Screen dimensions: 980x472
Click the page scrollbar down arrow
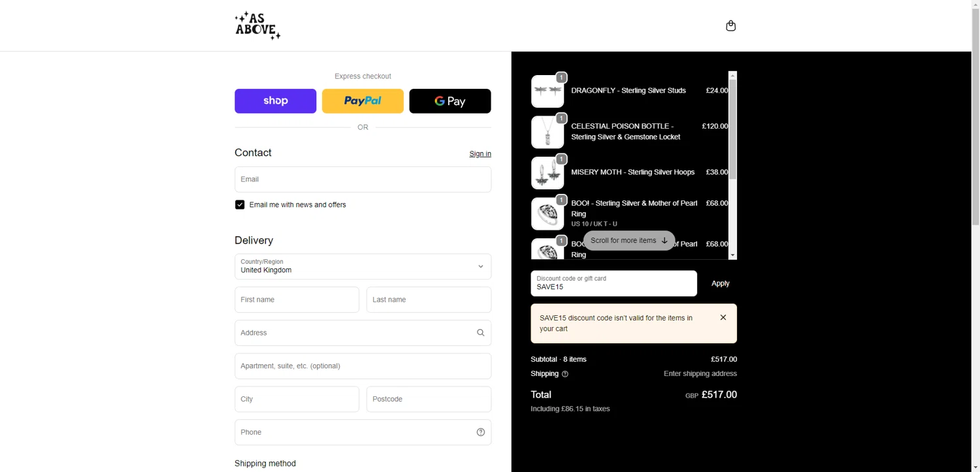975,467
